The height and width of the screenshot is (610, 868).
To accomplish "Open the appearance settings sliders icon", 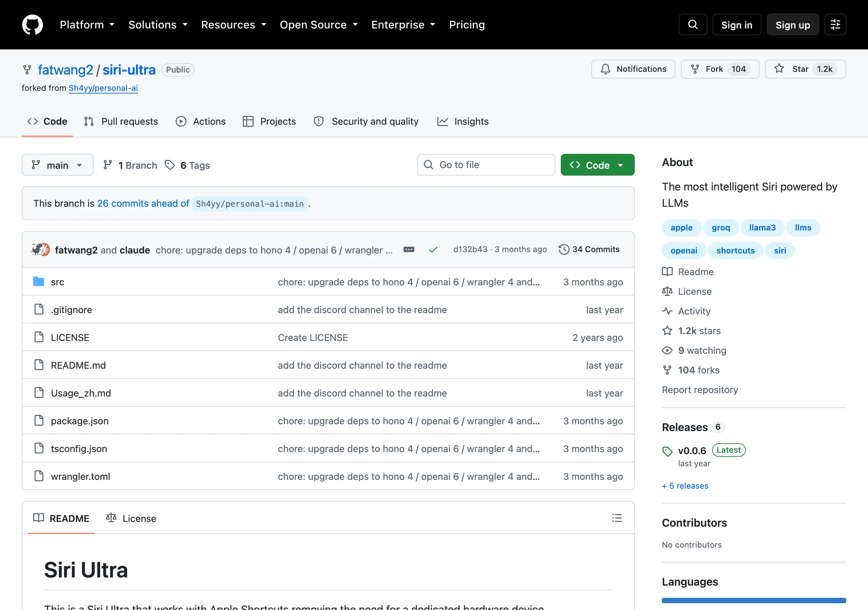I will click(835, 24).
